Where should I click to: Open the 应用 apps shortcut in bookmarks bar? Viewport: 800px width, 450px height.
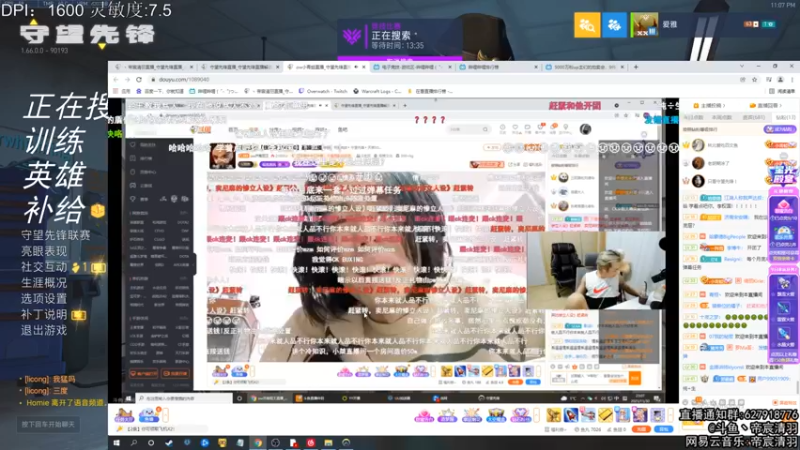pos(121,91)
